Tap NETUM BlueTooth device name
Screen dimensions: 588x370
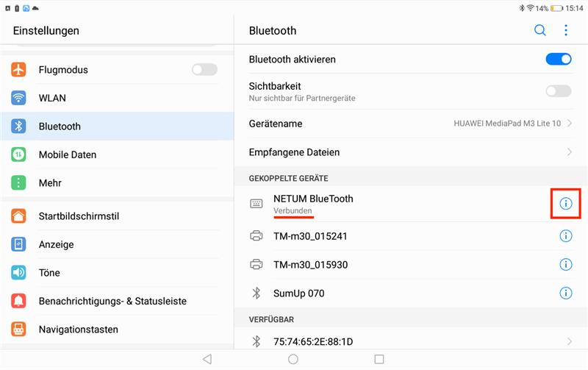click(x=313, y=199)
